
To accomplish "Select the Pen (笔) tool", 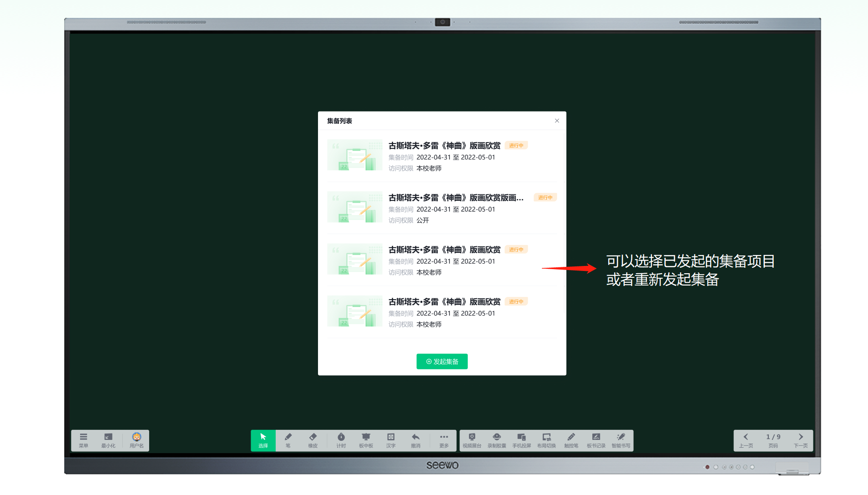I will coord(288,440).
